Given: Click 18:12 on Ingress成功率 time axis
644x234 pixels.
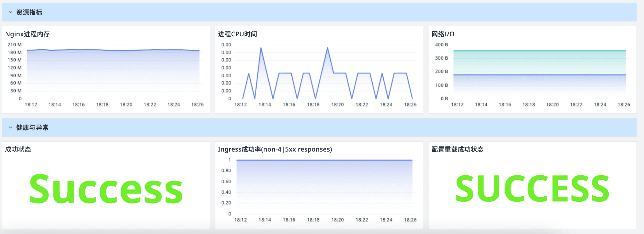Looking at the screenshot, I should [240, 220].
